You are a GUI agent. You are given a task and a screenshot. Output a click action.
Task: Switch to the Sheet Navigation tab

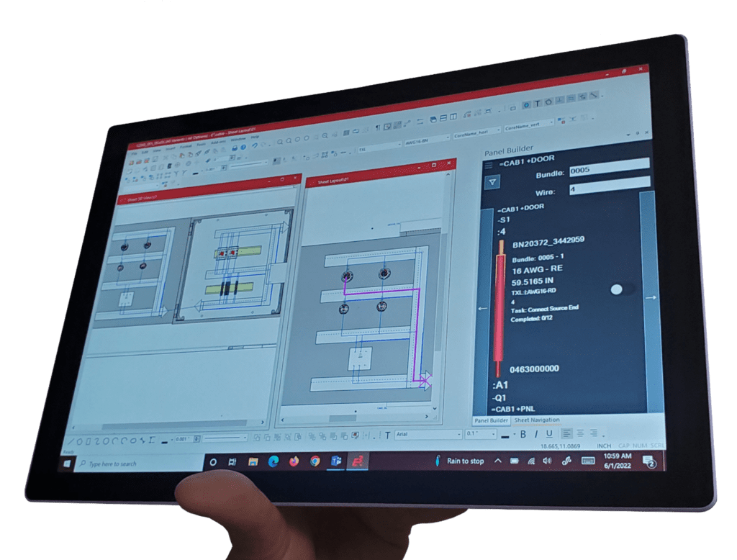pos(537,420)
